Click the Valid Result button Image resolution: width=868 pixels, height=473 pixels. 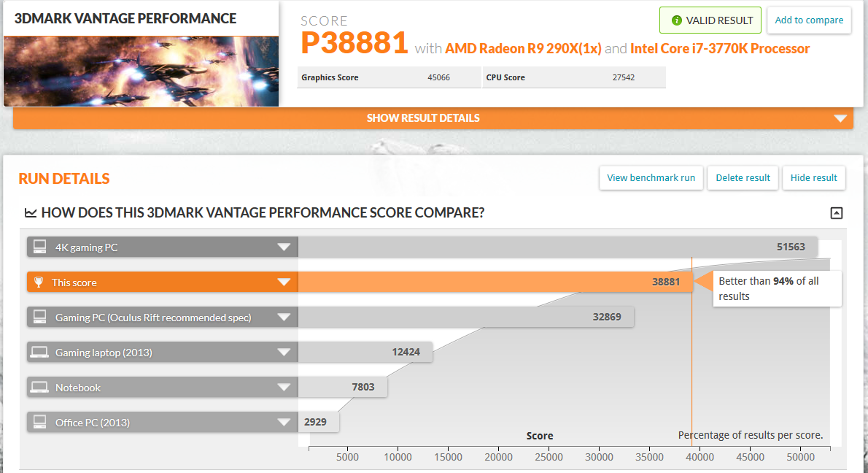[x=710, y=20]
